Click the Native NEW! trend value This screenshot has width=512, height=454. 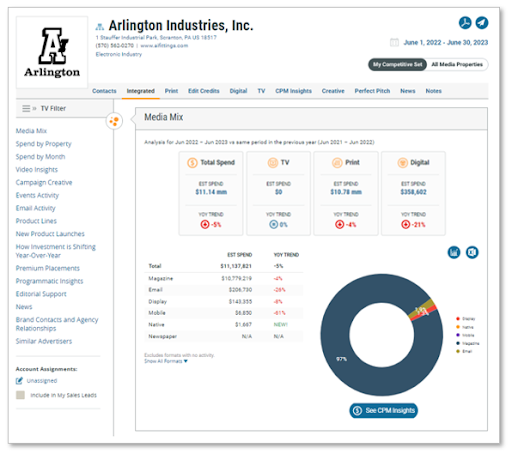(x=281, y=324)
